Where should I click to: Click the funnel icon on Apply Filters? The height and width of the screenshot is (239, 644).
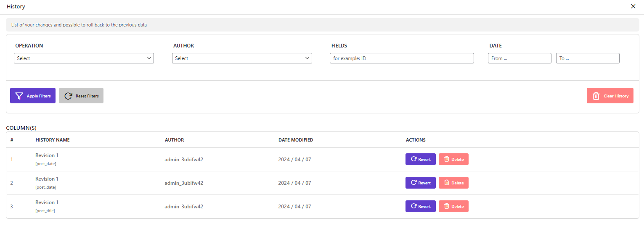pyautogui.click(x=19, y=96)
